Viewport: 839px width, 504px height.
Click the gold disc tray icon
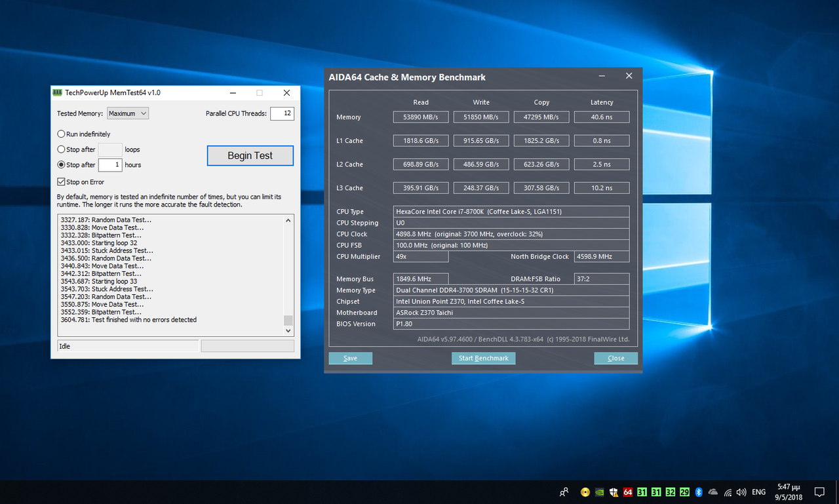(x=585, y=492)
